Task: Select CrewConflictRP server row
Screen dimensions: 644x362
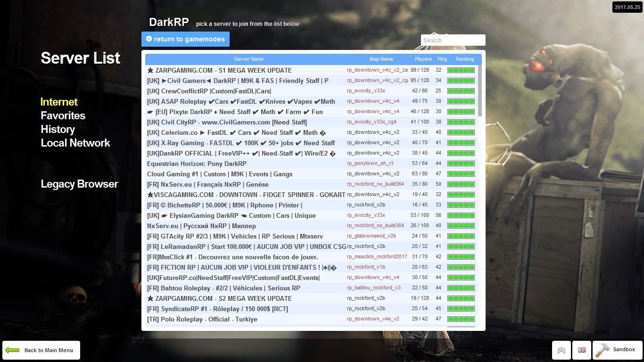Action: [311, 91]
